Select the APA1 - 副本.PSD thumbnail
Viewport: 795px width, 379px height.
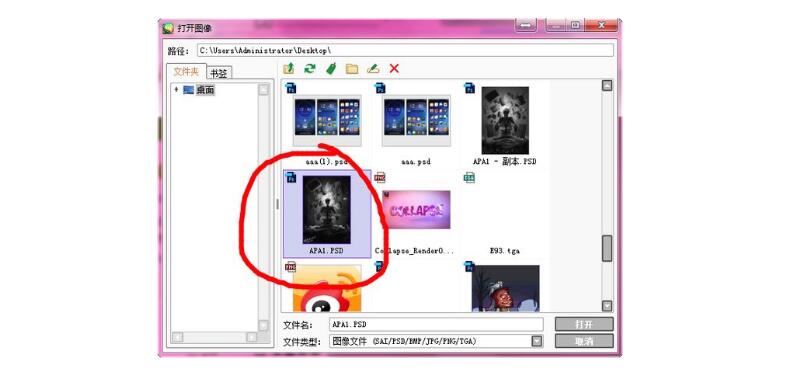pos(505,121)
